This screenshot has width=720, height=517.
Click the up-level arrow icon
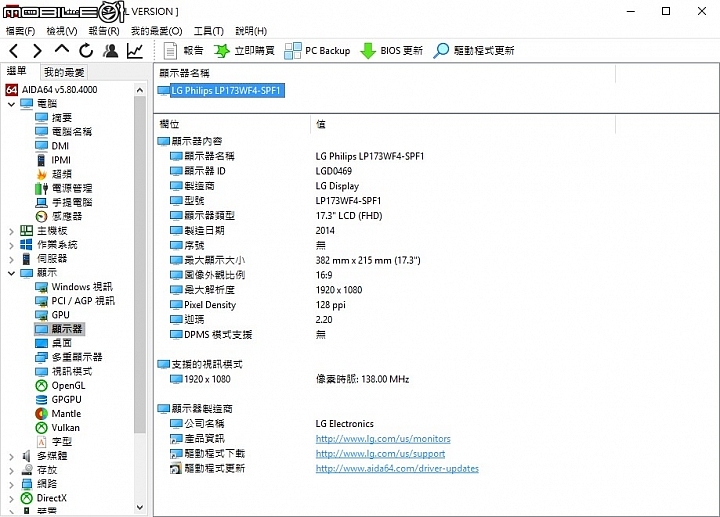62,50
